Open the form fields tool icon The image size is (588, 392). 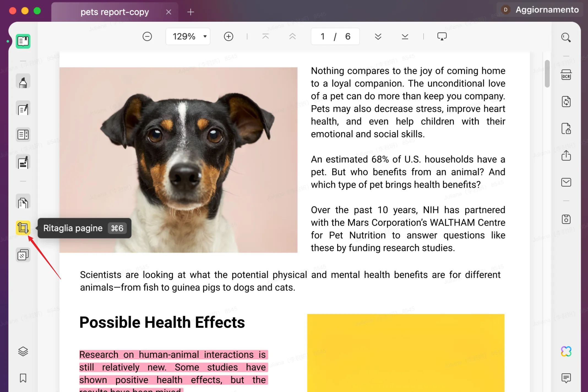(23, 135)
